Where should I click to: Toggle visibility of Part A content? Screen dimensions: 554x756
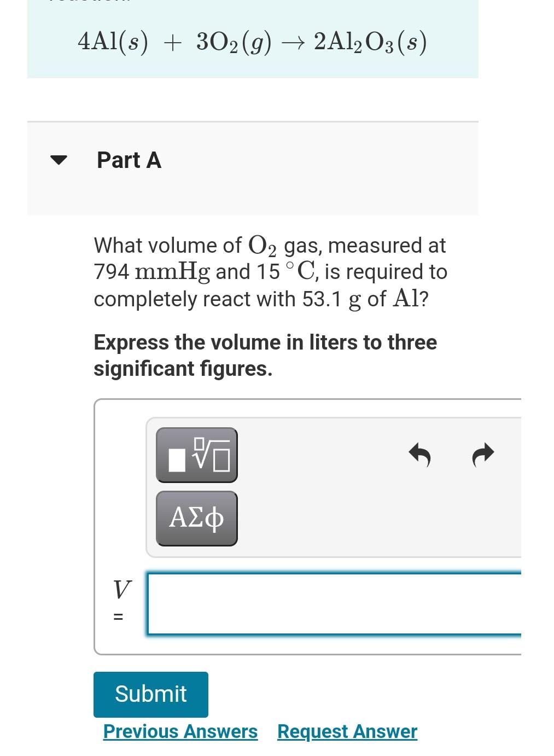point(60,160)
